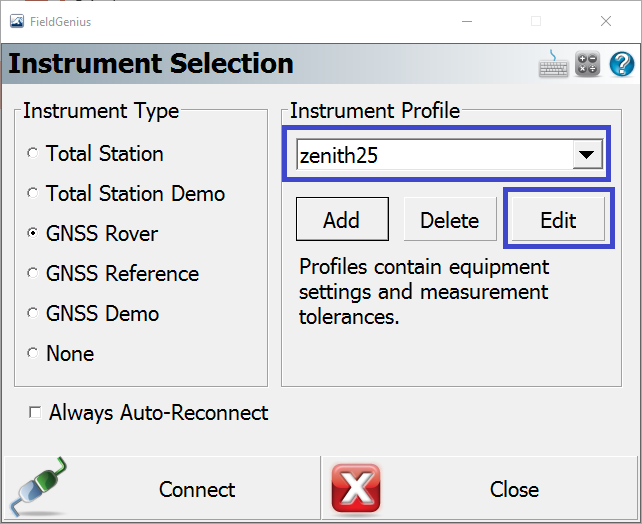Screen dimensions: 642x524
Task: Select GNSS Rover instrument type
Action: (x=34, y=234)
